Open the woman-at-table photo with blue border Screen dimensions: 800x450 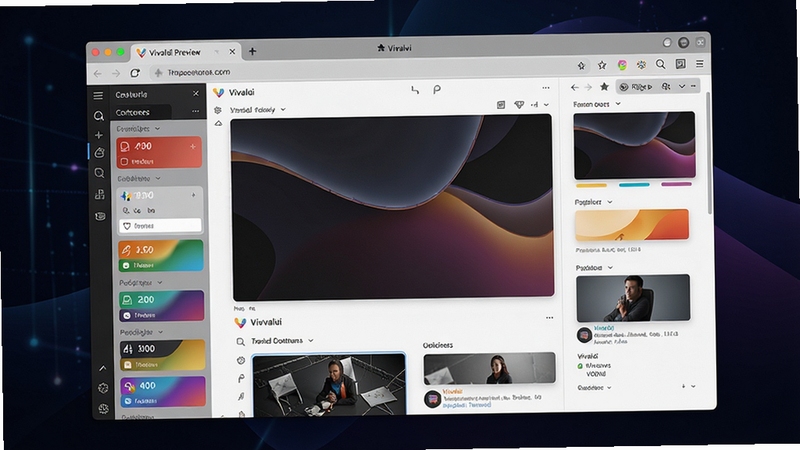click(x=330, y=384)
